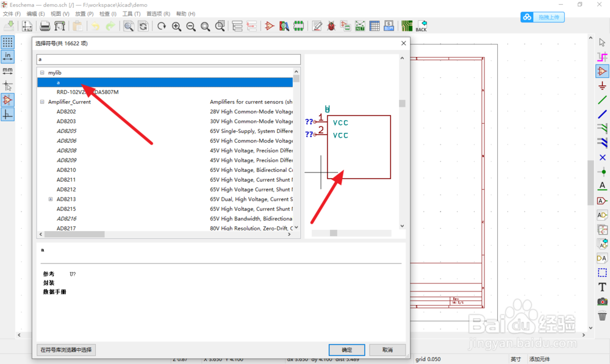The width and height of the screenshot is (610, 364).
Task: Switch units to inches
Action: click(8, 57)
